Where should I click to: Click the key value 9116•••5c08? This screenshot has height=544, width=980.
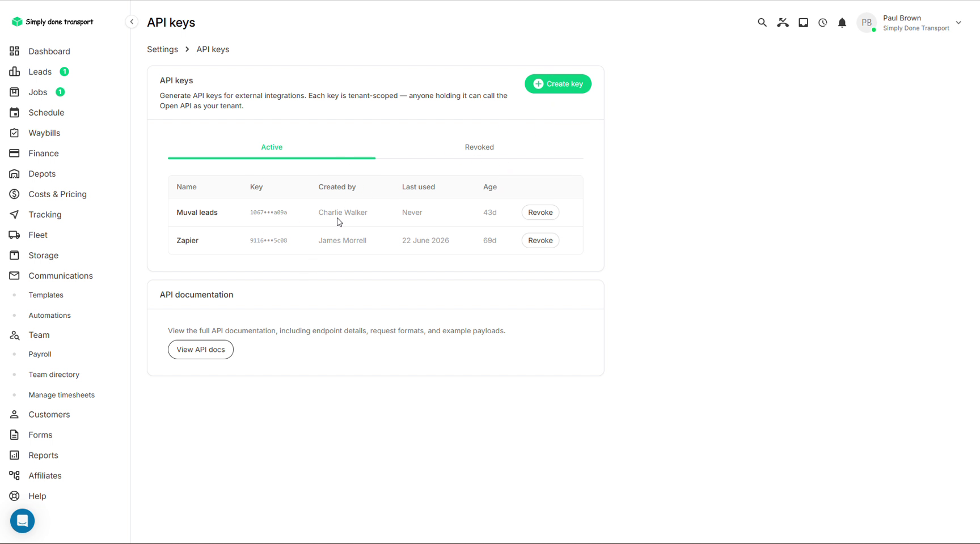click(x=268, y=240)
